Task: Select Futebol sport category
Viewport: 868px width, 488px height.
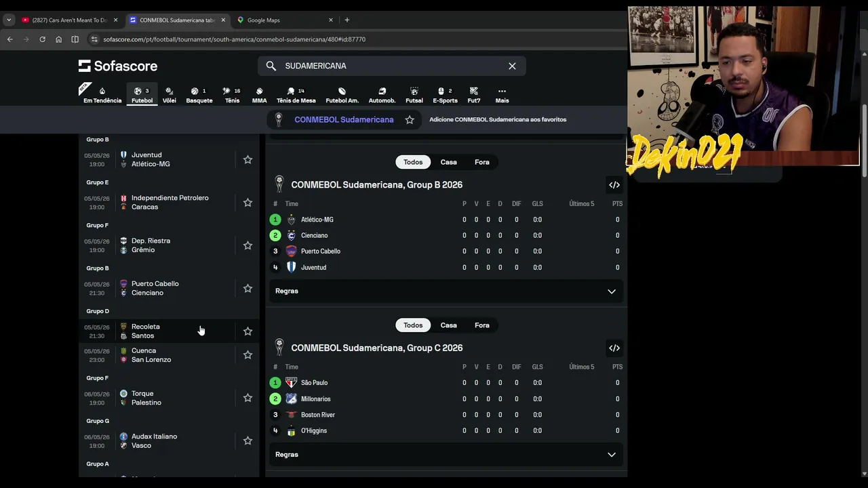Action: [x=142, y=95]
